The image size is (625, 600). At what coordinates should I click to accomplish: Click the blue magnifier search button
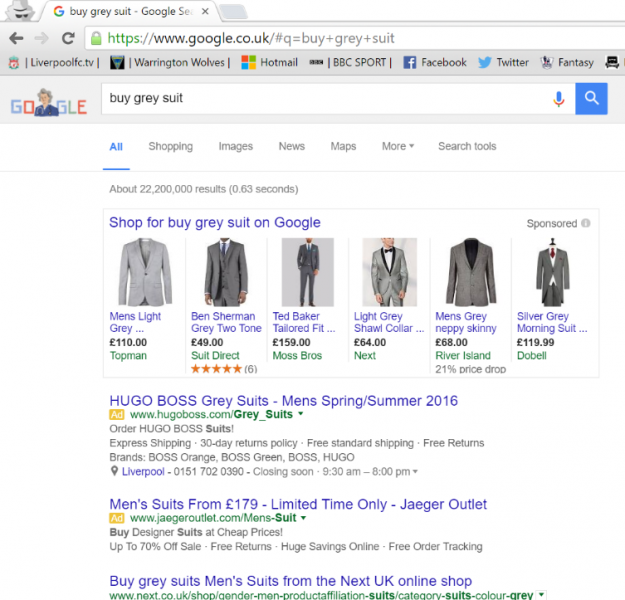point(592,98)
